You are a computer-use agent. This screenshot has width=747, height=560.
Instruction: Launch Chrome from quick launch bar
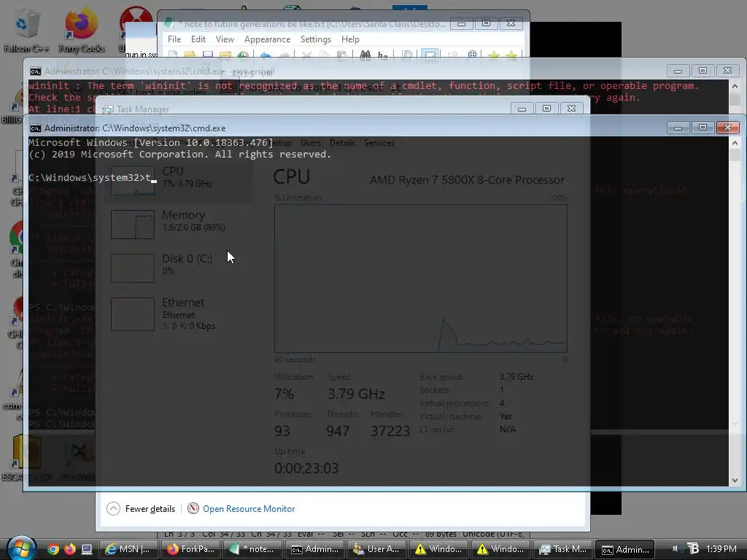tap(53, 549)
